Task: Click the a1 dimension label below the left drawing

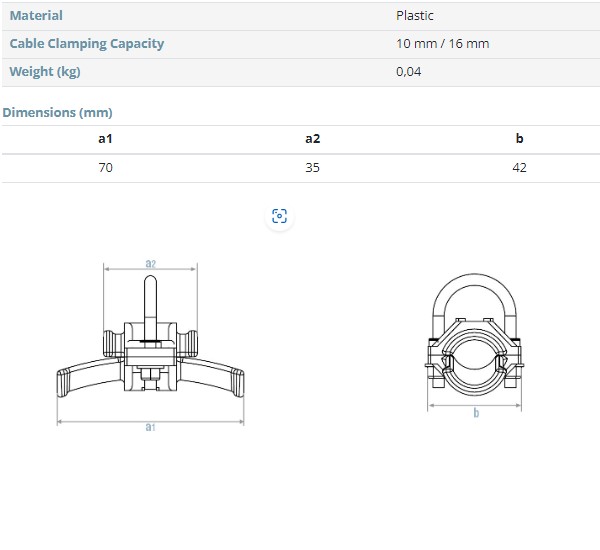Action: point(150,427)
